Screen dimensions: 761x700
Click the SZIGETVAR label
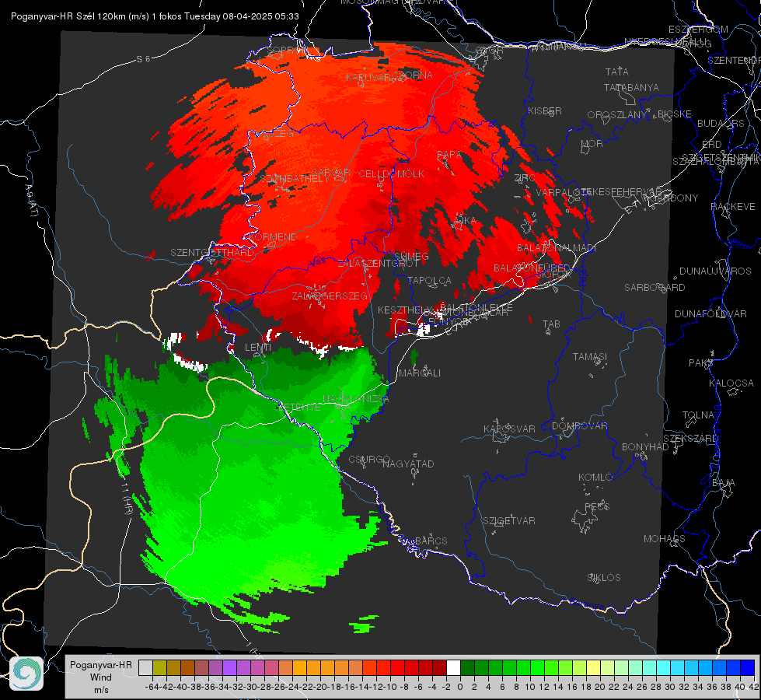click(508, 521)
